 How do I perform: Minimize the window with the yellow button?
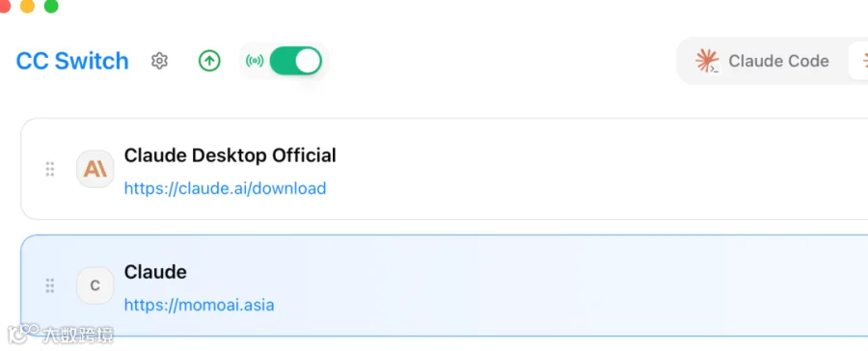click(27, 6)
